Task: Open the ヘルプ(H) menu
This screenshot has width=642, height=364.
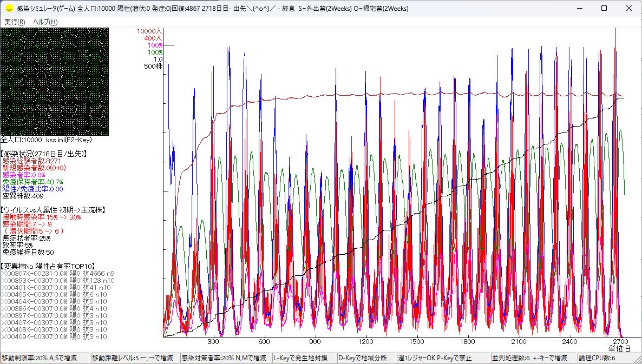Action: pos(45,22)
